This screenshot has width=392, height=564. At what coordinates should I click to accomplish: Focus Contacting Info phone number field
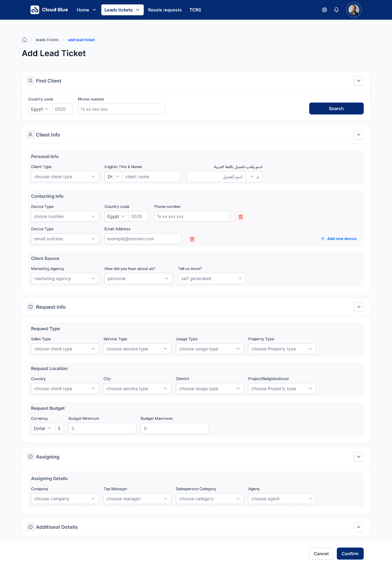[x=192, y=216]
